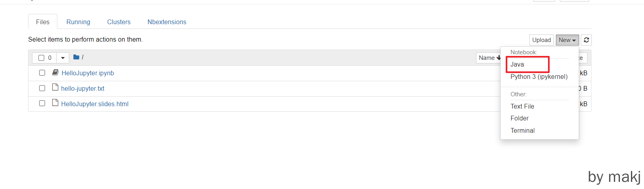
Task: Tick the checkbox for HelloJupyter.ipynb
Action: 42,73
